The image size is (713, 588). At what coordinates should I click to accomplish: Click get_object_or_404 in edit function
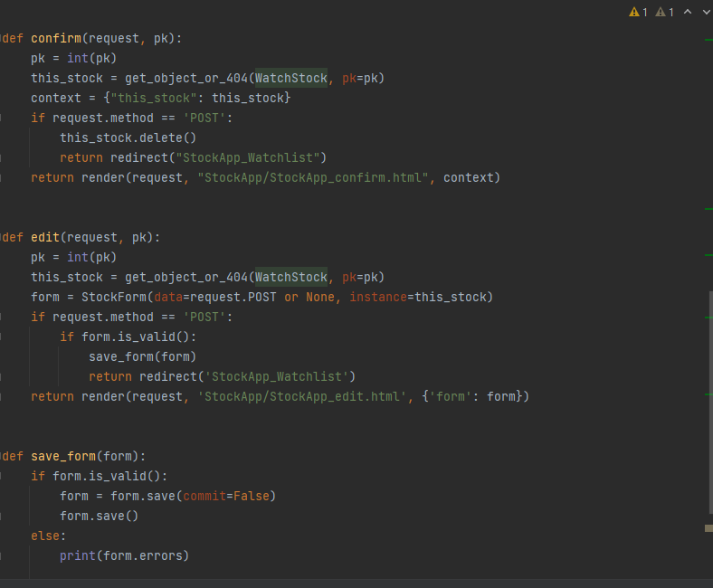pyautogui.click(x=186, y=277)
